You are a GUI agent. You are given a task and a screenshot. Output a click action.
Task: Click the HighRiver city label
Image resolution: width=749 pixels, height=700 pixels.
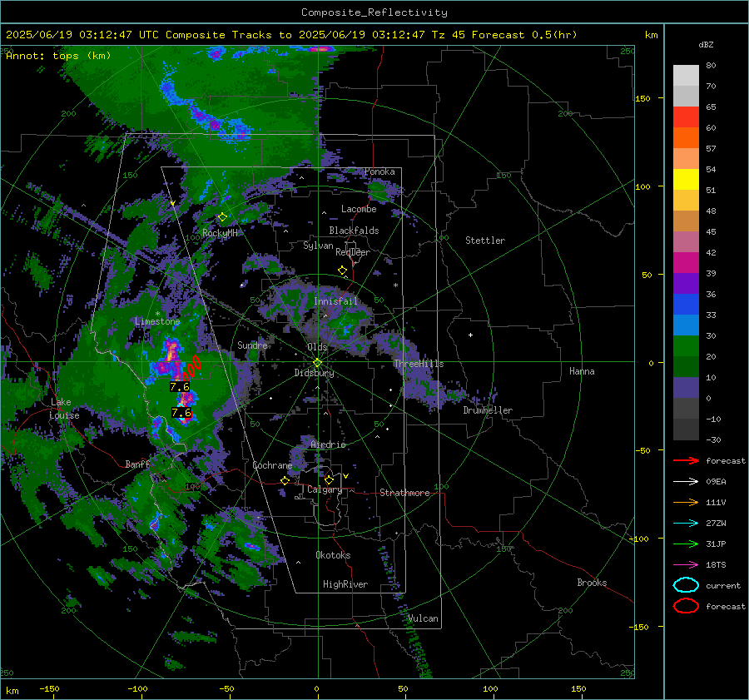[x=345, y=584]
